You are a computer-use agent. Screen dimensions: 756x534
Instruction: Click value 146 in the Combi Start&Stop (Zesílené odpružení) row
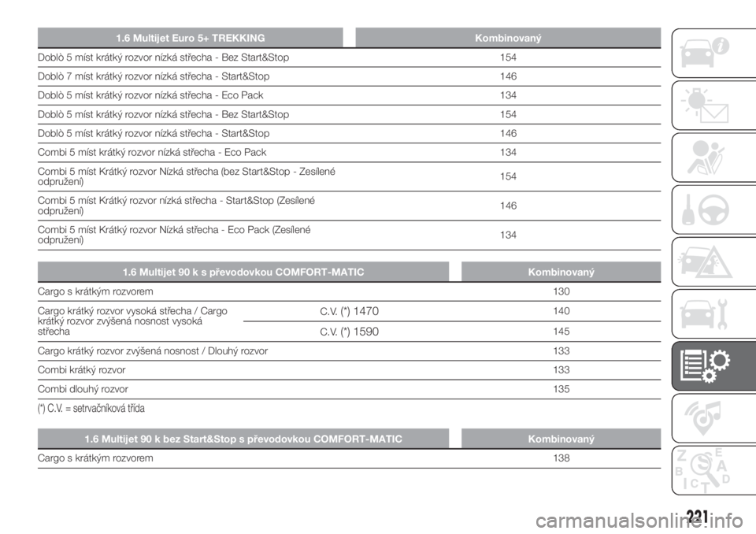coord(508,206)
